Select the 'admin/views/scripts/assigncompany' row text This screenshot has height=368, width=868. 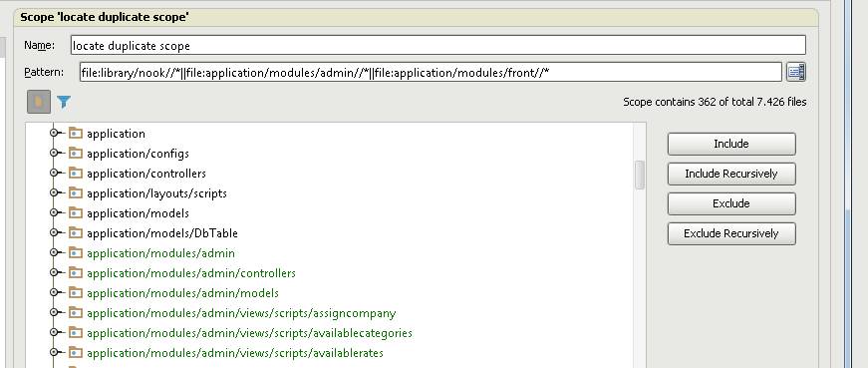coord(241,313)
